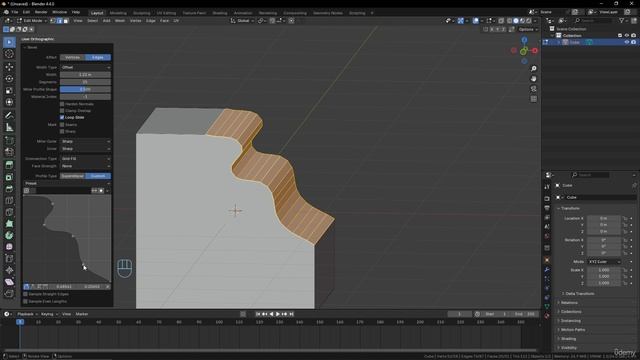Select the Annotate tool
640x360 pixels.
(x=9, y=116)
